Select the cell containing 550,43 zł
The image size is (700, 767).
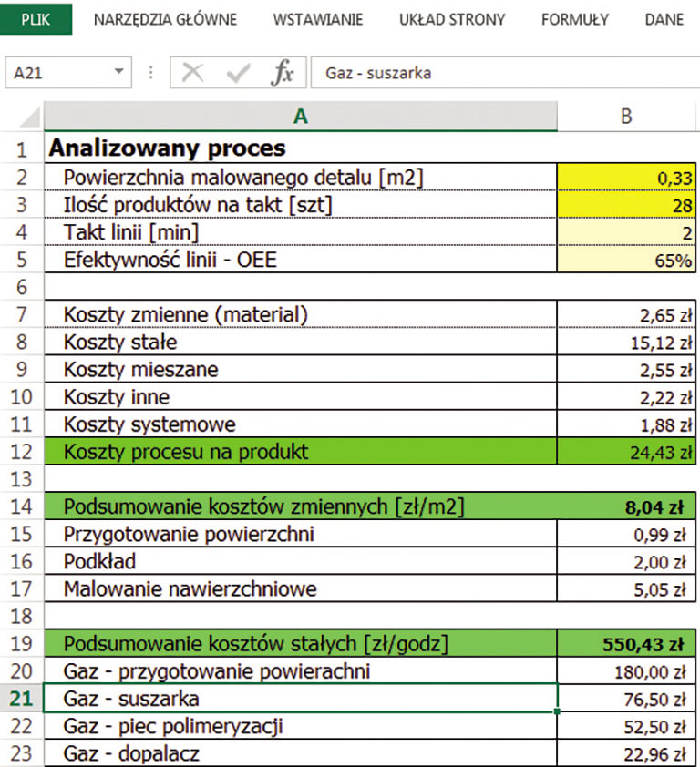(627, 644)
